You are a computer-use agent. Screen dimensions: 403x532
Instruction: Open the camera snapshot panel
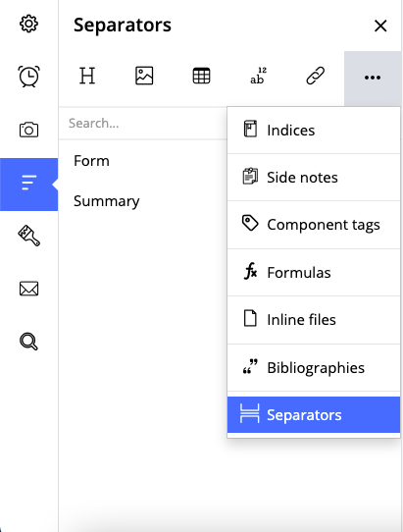(28, 130)
